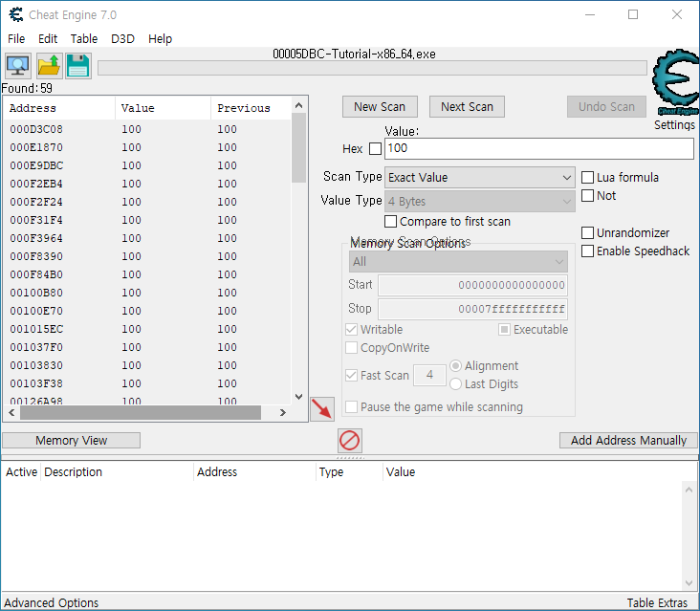Viewport: 700px width, 611px height.
Task: Tick the Not checkbox
Action: tap(587, 195)
